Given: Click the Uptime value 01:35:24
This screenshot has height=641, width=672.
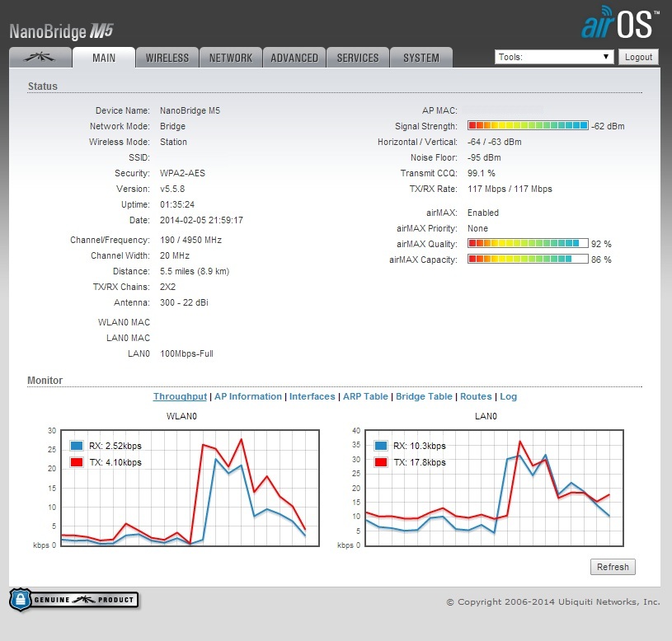Looking at the screenshot, I should (177, 204).
